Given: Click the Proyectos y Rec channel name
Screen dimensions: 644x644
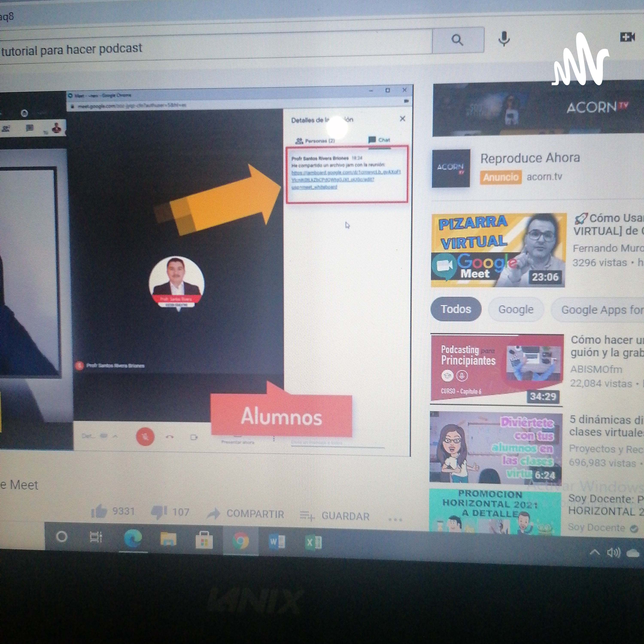Looking at the screenshot, I should click(x=606, y=449).
